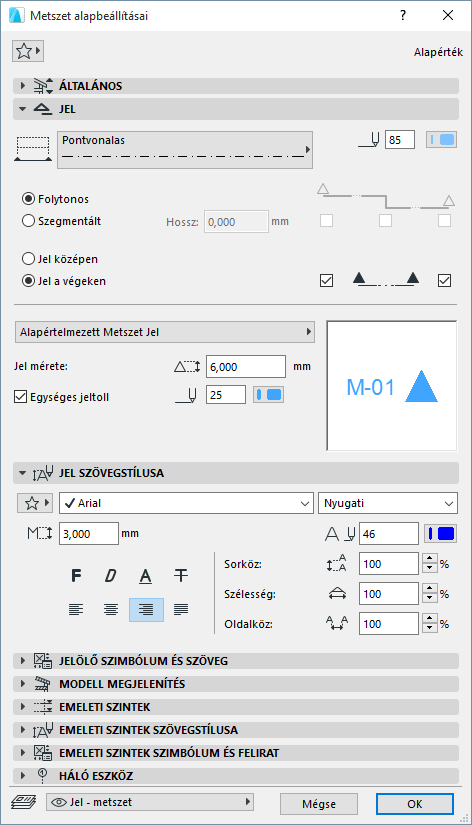Select the Folytonos radio button

coord(28,199)
